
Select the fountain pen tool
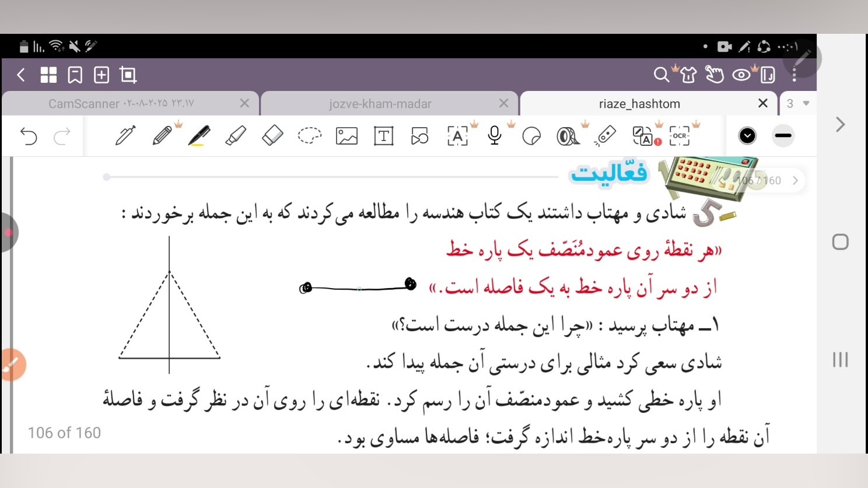[125, 136]
